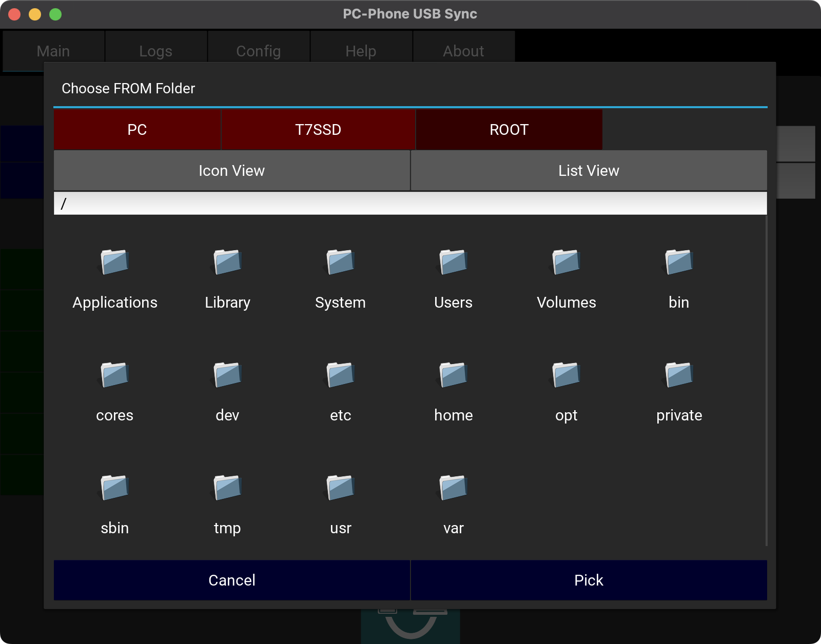This screenshot has width=821, height=644.
Task: Click the folder path input field
Action: [410, 204]
